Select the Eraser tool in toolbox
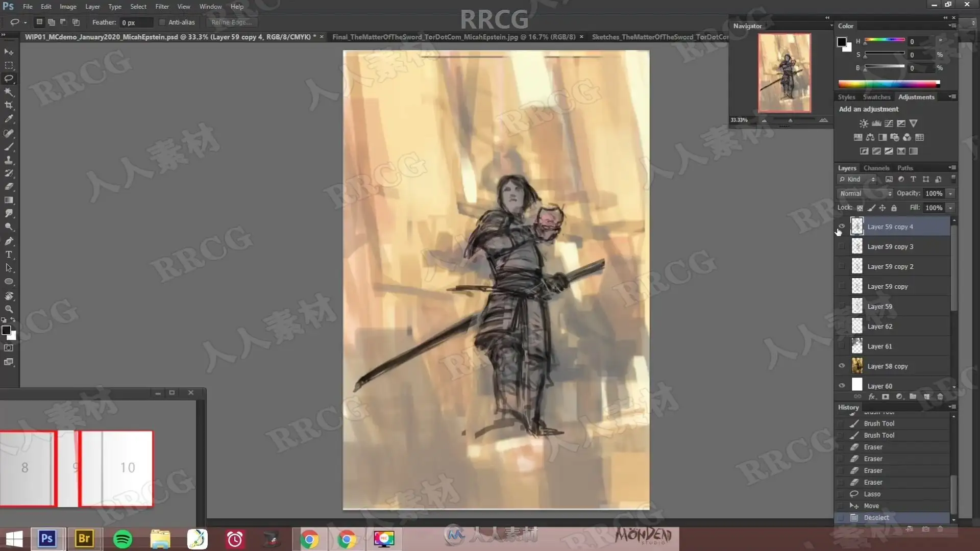Screen dimensions: 980x551 click(x=9, y=187)
